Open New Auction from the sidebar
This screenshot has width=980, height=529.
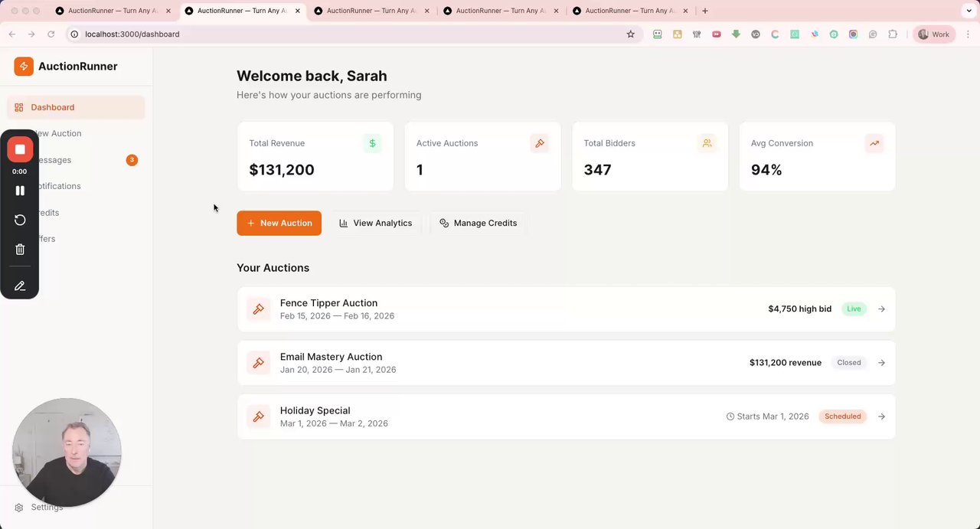click(x=76, y=133)
